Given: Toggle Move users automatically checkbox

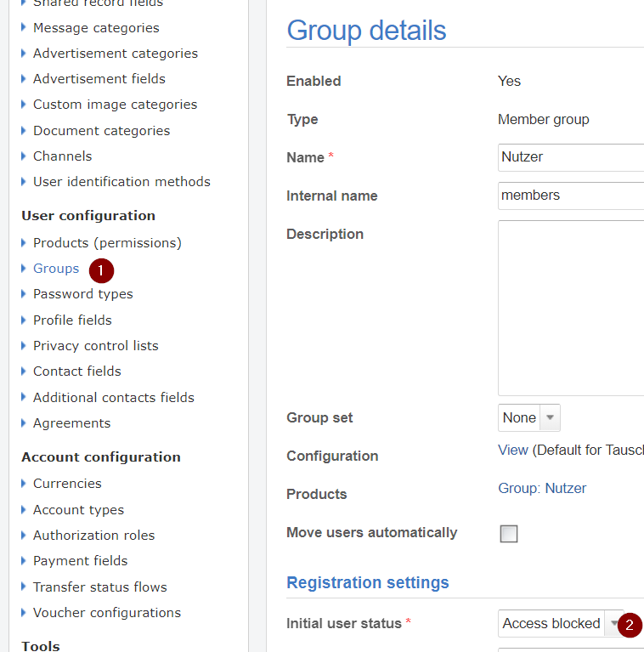Looking at the screenshot, I should [509, 534].
